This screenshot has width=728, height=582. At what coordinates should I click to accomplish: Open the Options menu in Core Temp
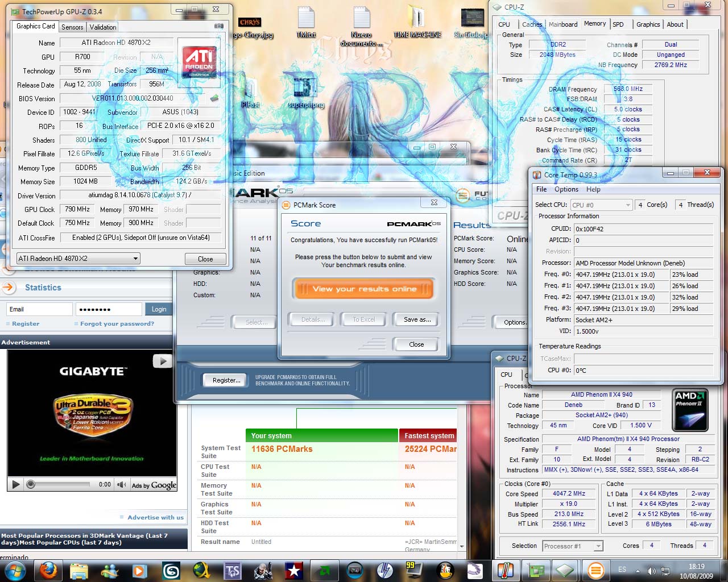tap(566, 189)
